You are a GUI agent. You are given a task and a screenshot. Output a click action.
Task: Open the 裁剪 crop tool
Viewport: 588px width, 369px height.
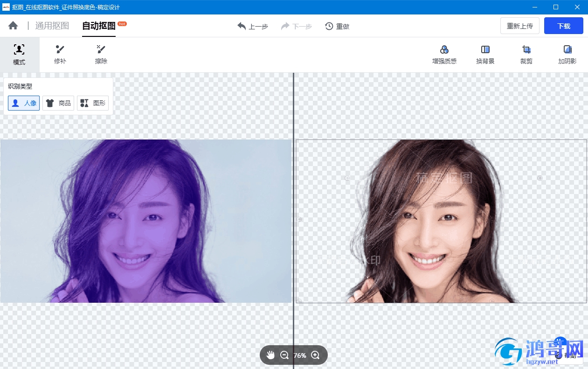(526, 55)
